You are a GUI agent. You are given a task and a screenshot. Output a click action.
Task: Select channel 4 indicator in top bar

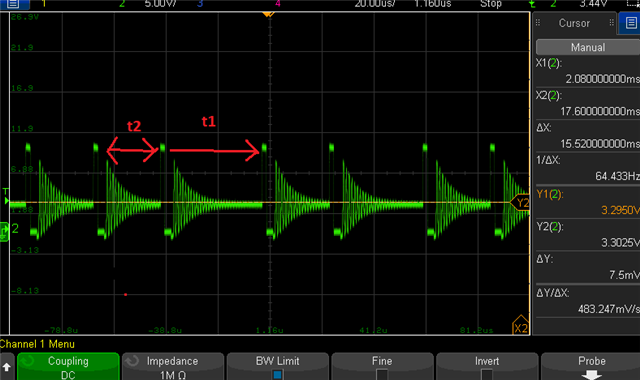pos(278,4)
